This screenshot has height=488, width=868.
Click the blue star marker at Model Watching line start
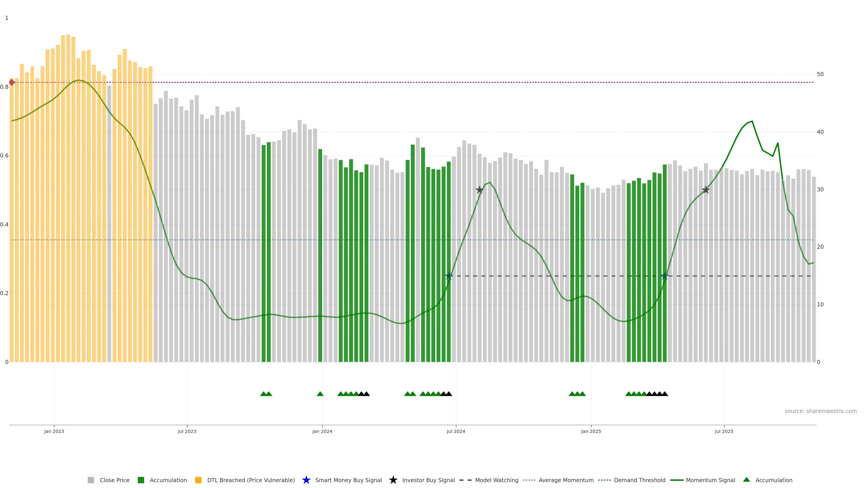pos(449,276)
